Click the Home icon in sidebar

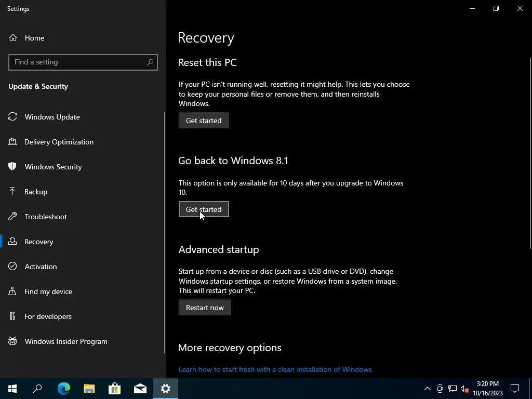[13, 38]
